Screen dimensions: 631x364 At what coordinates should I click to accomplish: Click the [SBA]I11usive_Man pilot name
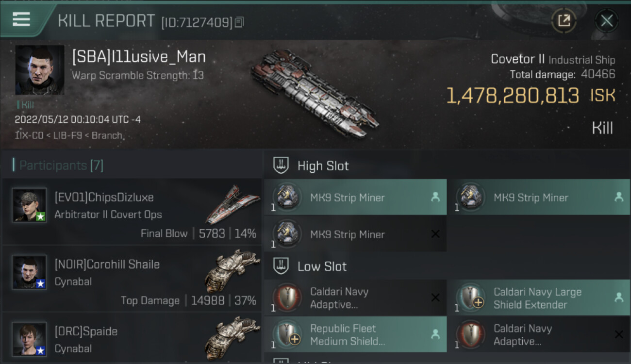click(139, 57)
